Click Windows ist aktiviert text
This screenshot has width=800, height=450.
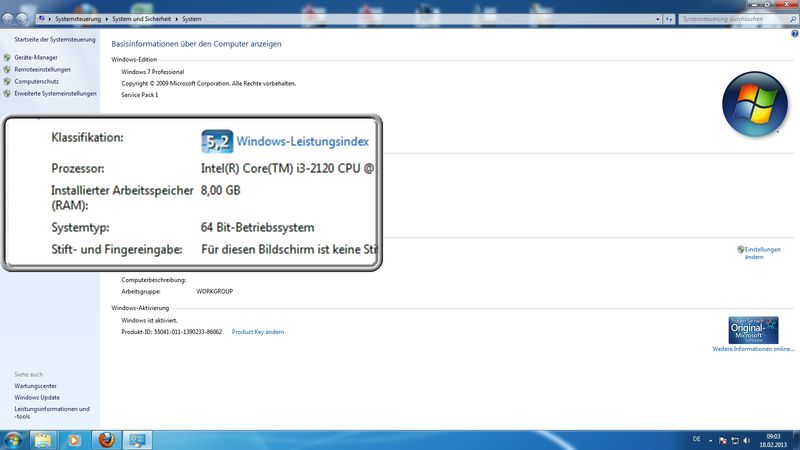coord(149,321)
